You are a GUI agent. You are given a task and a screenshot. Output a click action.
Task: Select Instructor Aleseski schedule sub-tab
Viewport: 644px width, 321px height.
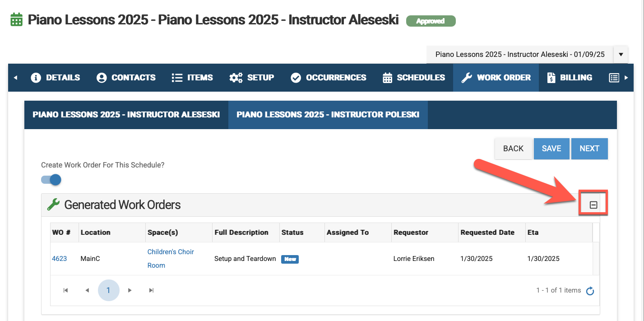126,115
